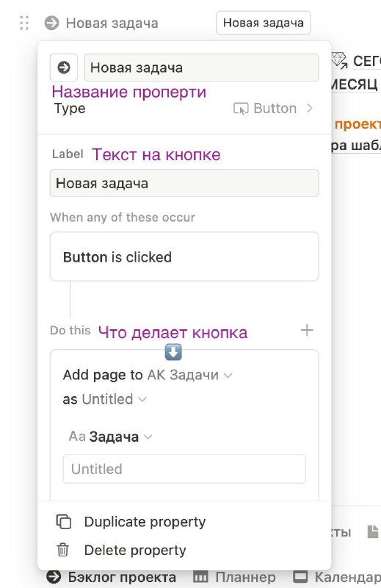Open the property icon picker button

[x=64, y=68]
